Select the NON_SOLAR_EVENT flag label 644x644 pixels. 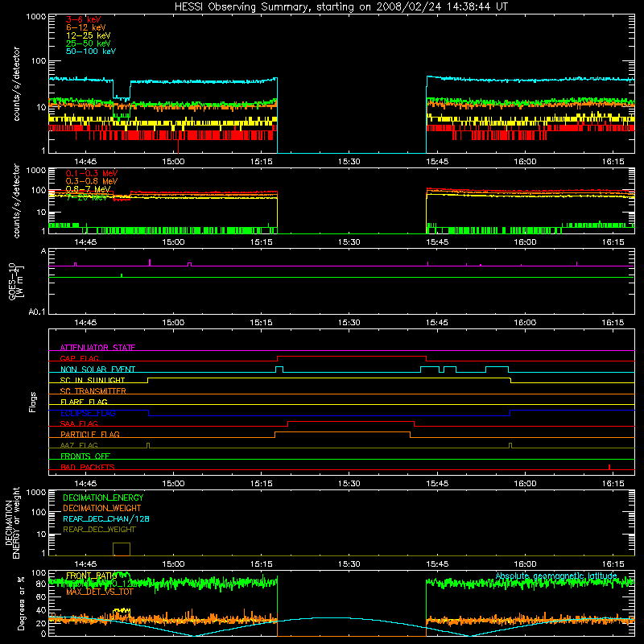click(x=97, y=369)
